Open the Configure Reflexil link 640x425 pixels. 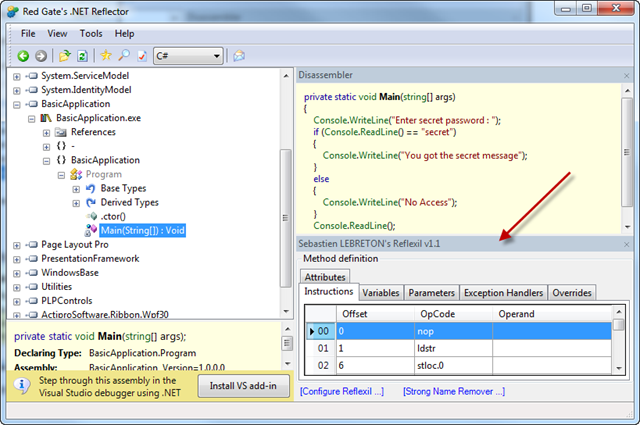click(342, 392)
